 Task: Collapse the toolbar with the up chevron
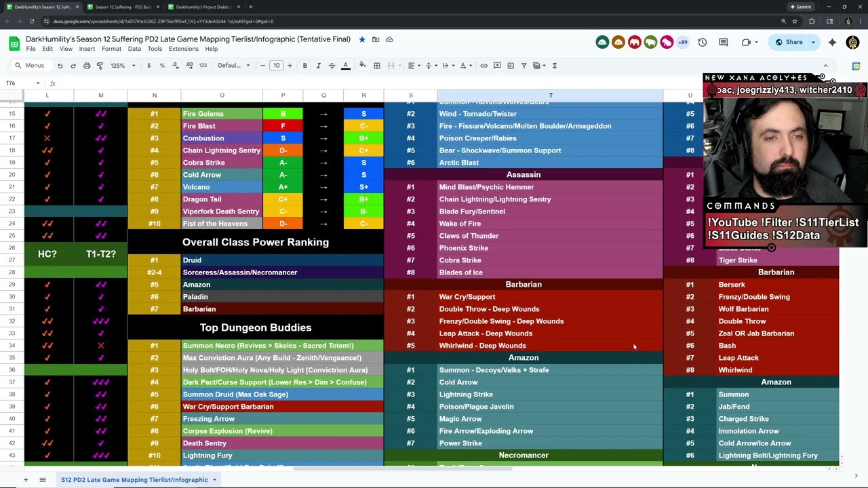pos(824,66)
